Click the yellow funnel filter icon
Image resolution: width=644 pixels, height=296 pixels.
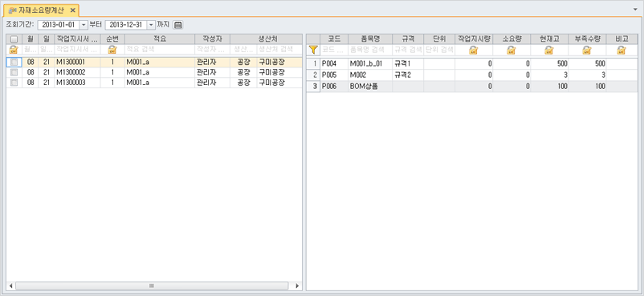313,50
